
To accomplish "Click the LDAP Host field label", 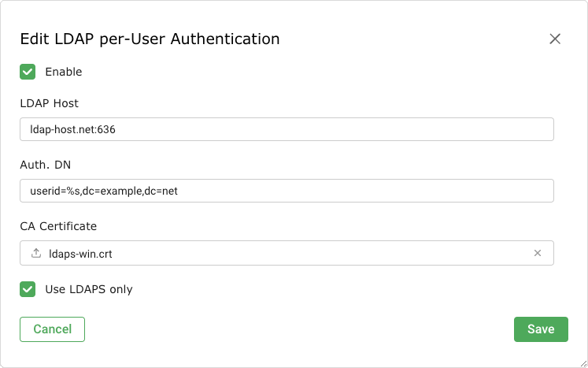I will pos(49,103).
